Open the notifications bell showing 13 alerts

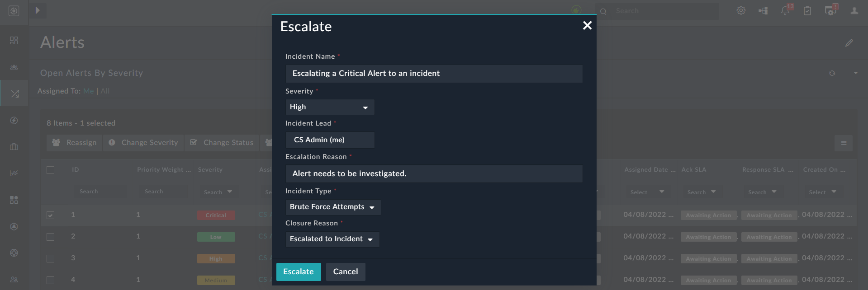(x=785, y=10)
